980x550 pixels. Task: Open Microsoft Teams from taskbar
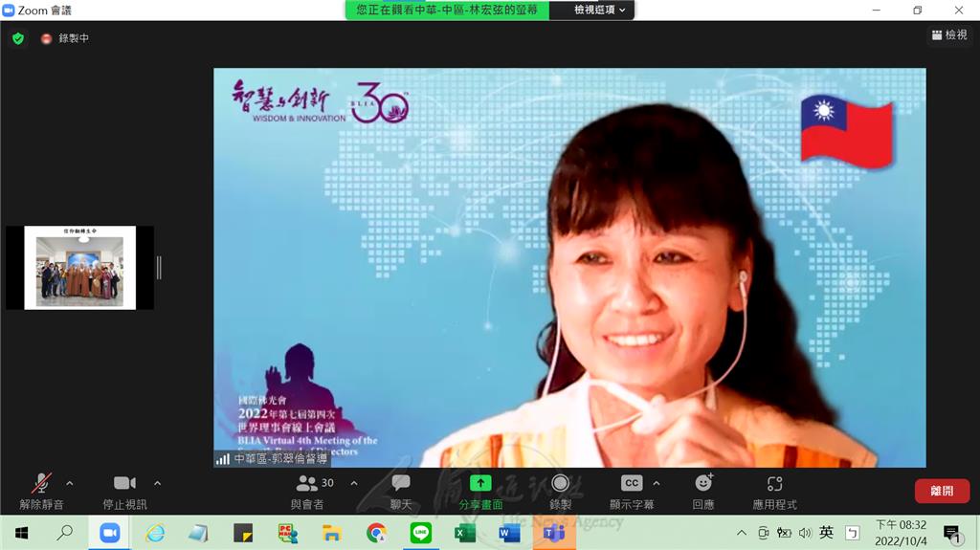554,533
